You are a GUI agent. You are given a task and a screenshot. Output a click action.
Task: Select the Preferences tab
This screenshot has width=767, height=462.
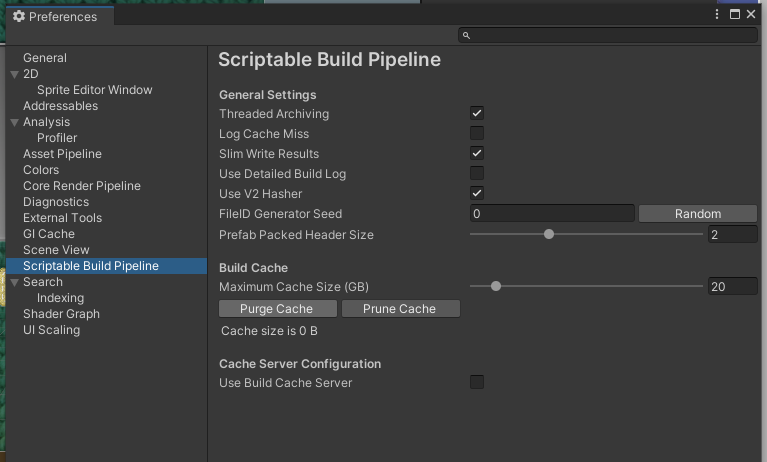tap(56, 16)
